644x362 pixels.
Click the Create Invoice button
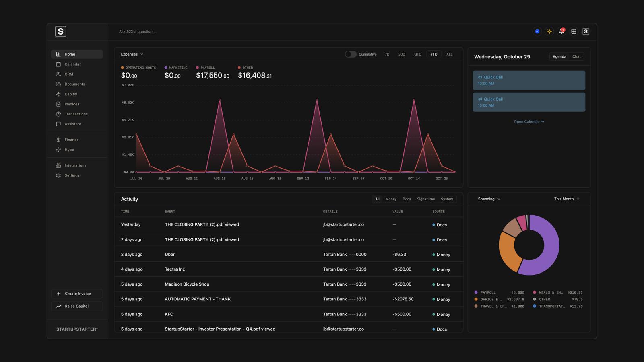click(77, 294)
